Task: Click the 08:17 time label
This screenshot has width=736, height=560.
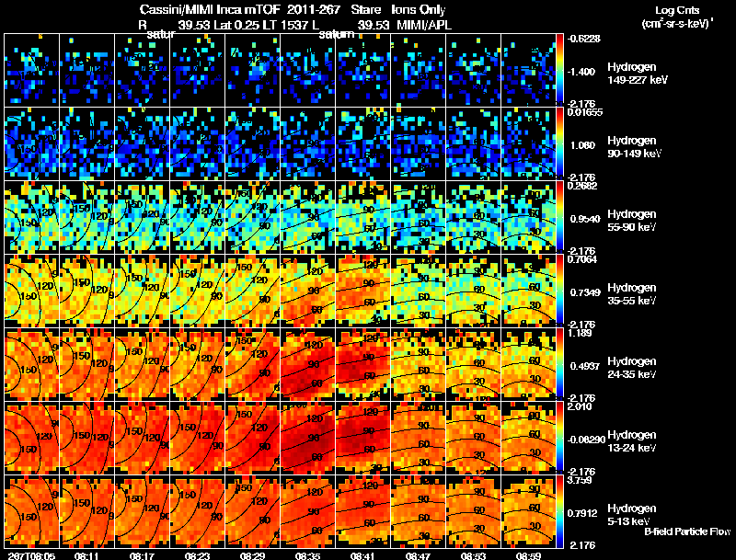Action: (143, 556)
